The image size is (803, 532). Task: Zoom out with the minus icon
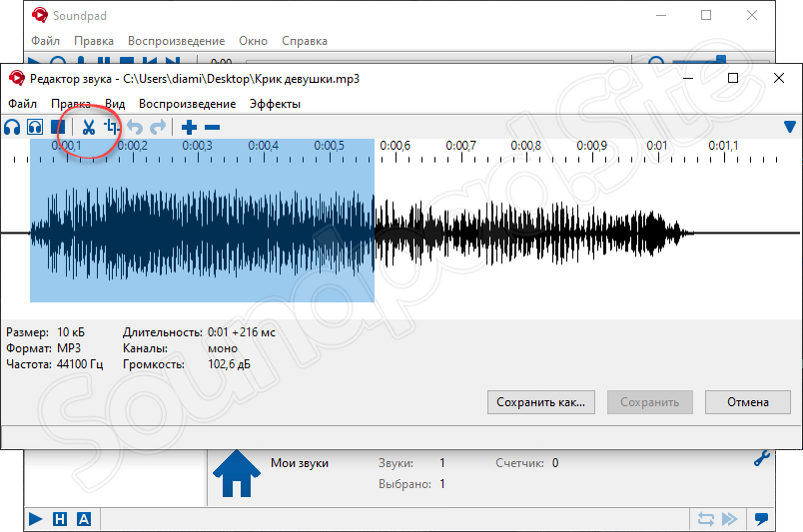212,127
